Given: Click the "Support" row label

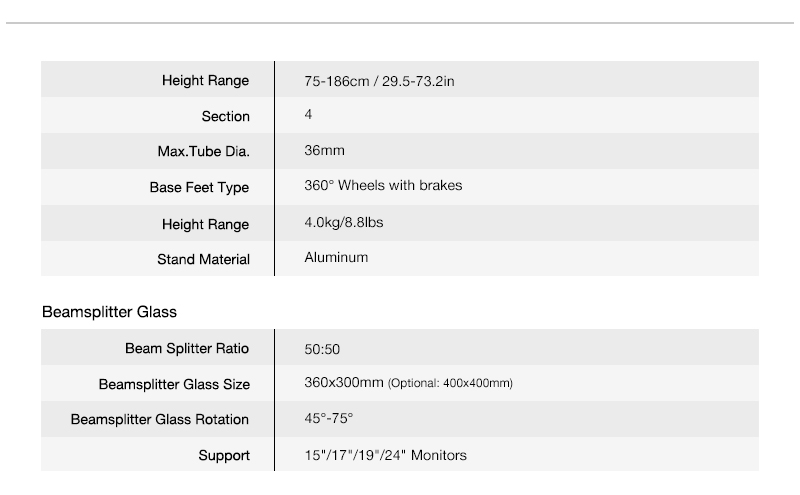Looking at the screenshot, I should [x=224, y=455].
